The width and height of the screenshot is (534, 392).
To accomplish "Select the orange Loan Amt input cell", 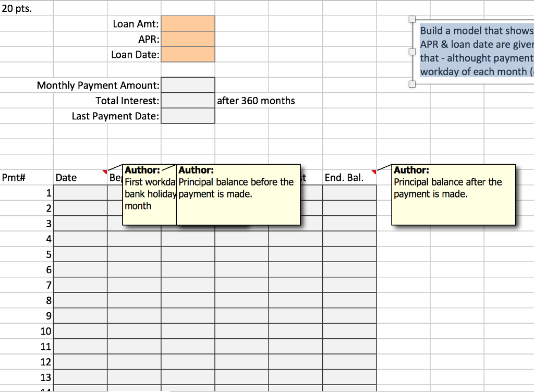I will click(x=188, y=23).
